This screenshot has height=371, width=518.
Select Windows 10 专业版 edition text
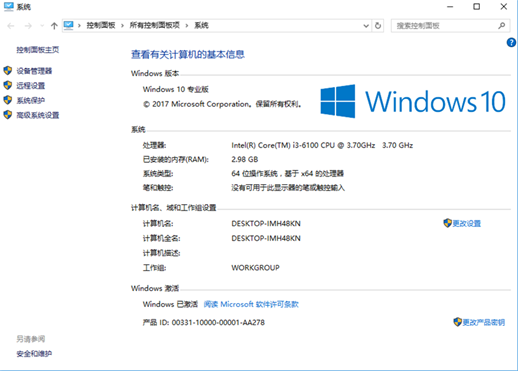point(176,89)
